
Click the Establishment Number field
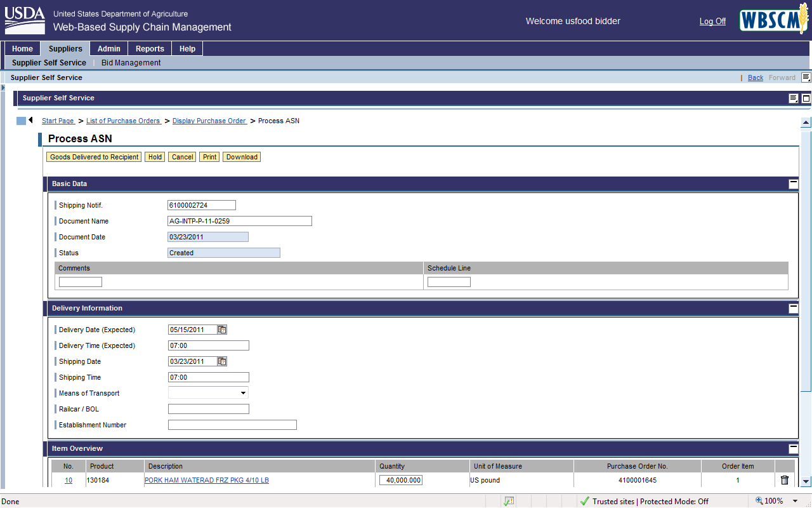(232, 425)
